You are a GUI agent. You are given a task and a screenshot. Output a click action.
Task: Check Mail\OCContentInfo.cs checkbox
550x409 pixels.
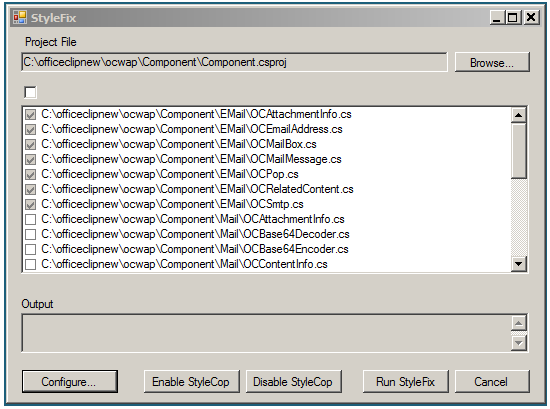click(31, 264)
